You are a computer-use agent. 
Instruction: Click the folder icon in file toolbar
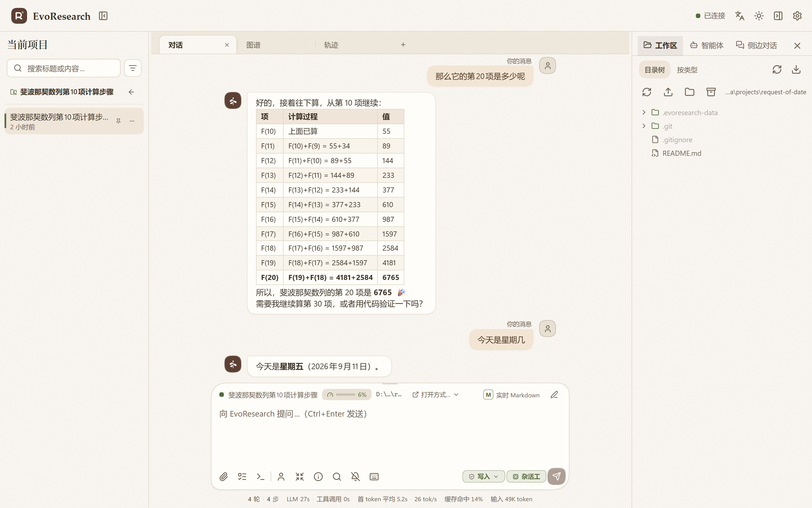[690, 92]
